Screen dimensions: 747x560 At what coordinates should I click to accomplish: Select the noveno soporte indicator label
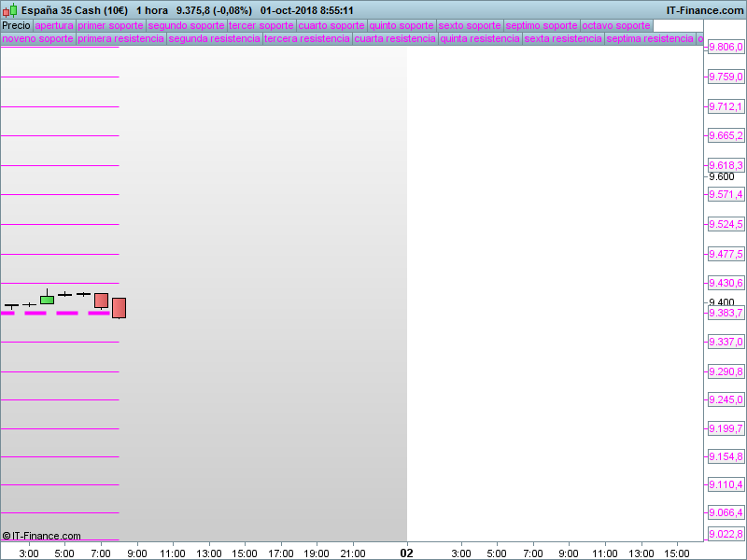click(x=37, y=38)
